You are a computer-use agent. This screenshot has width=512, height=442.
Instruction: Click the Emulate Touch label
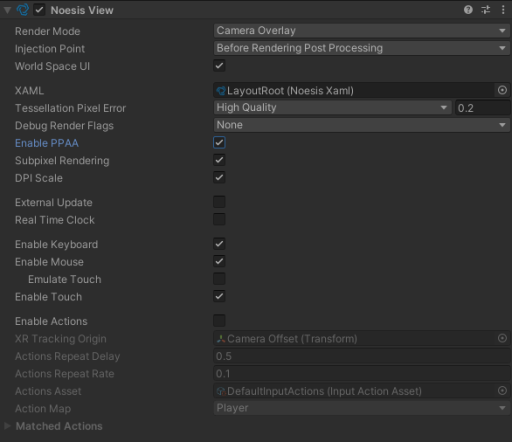pyautogui.click(x=65, y=279)
